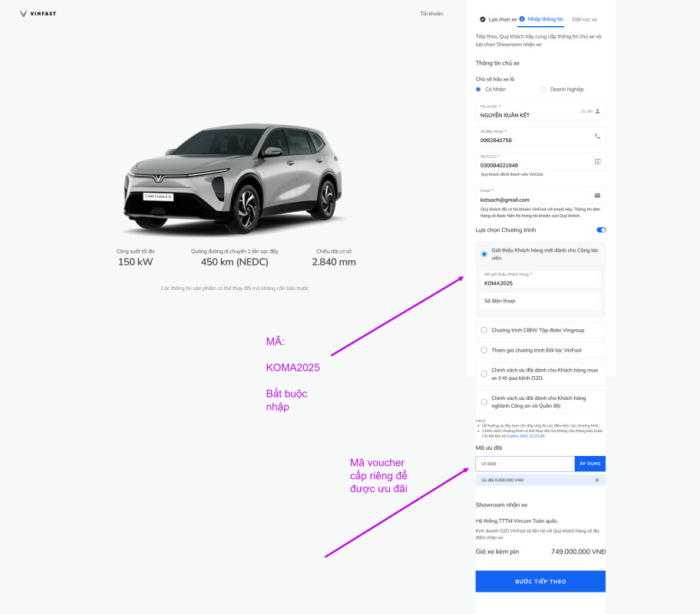Click the checkmark icon beside Lựa chọn xe
The image size is (700, 614).
[x=482, y=19]
